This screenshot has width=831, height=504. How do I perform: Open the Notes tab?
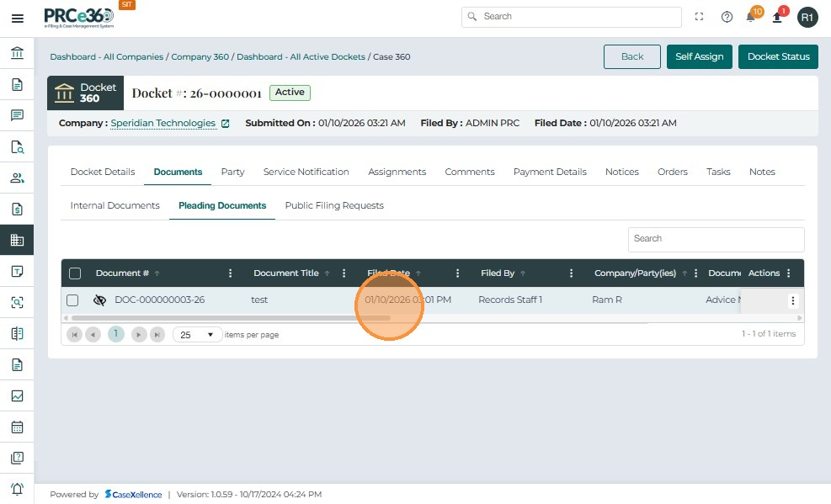(762, 172)
